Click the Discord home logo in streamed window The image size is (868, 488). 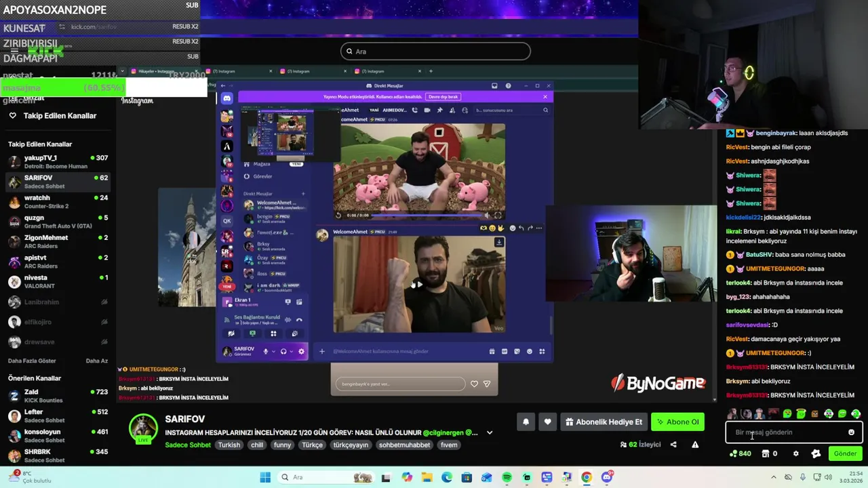pyautogui.click(x=227, y=99)
